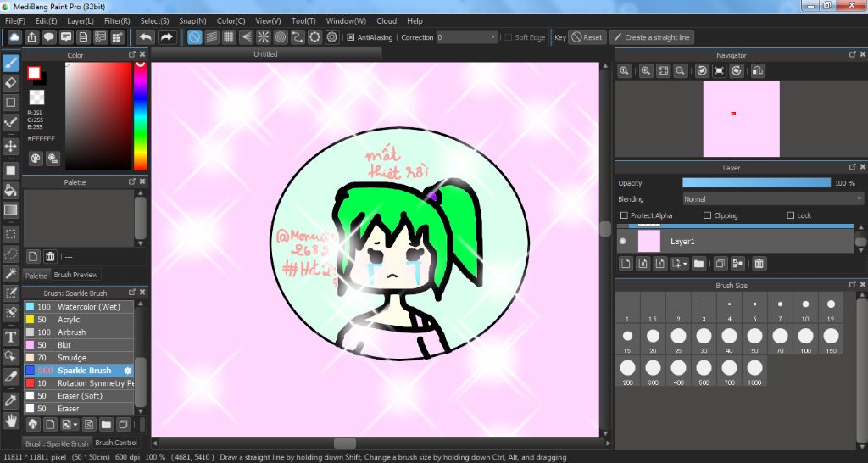Enable the parallel snap guide

[x=211, y=37]
